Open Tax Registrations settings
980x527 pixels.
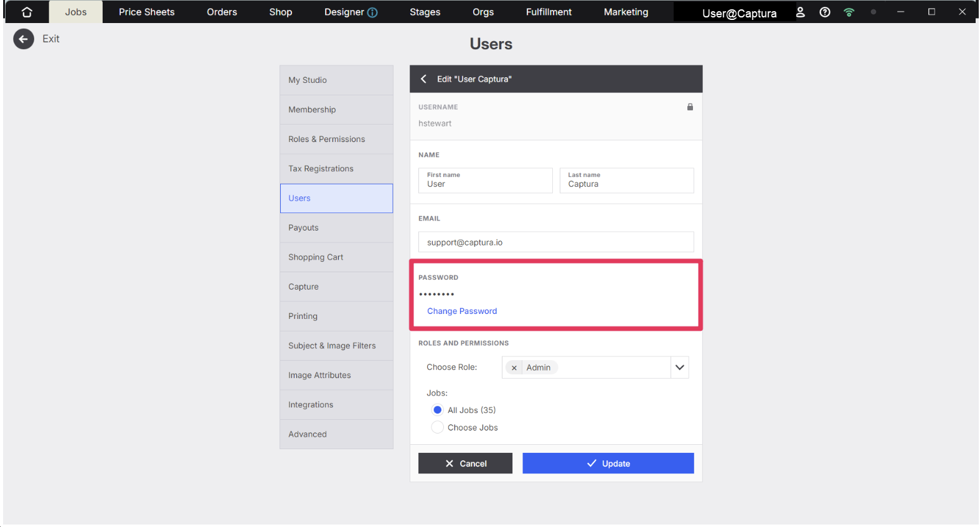(x=336, y=169)
